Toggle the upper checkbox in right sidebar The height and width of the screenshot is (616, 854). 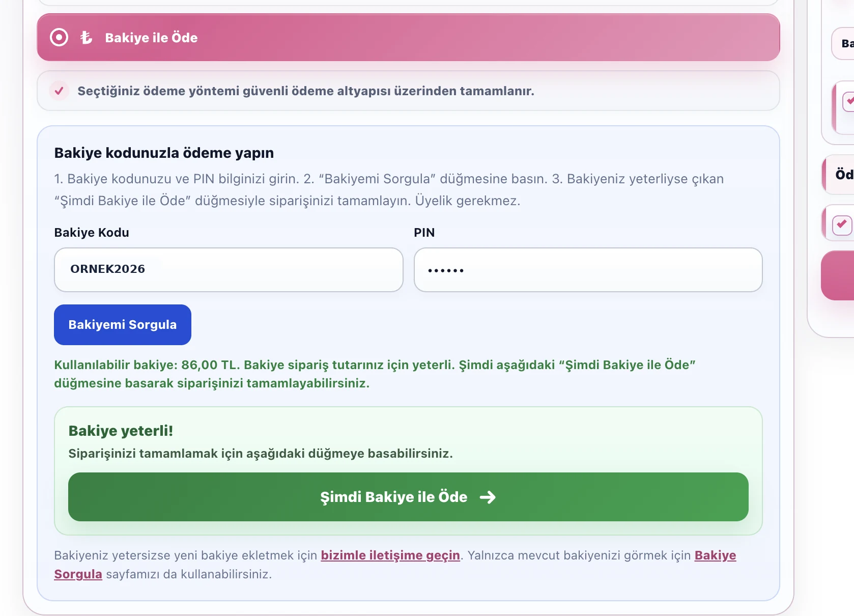[x=848, y=101]
